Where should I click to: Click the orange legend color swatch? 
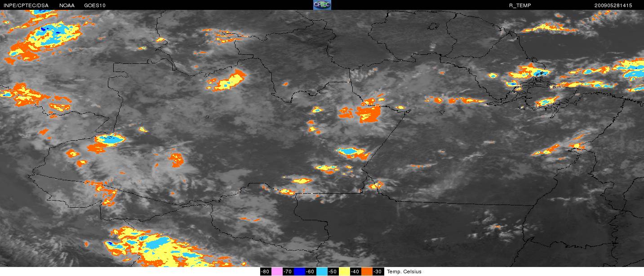[367, 272]
